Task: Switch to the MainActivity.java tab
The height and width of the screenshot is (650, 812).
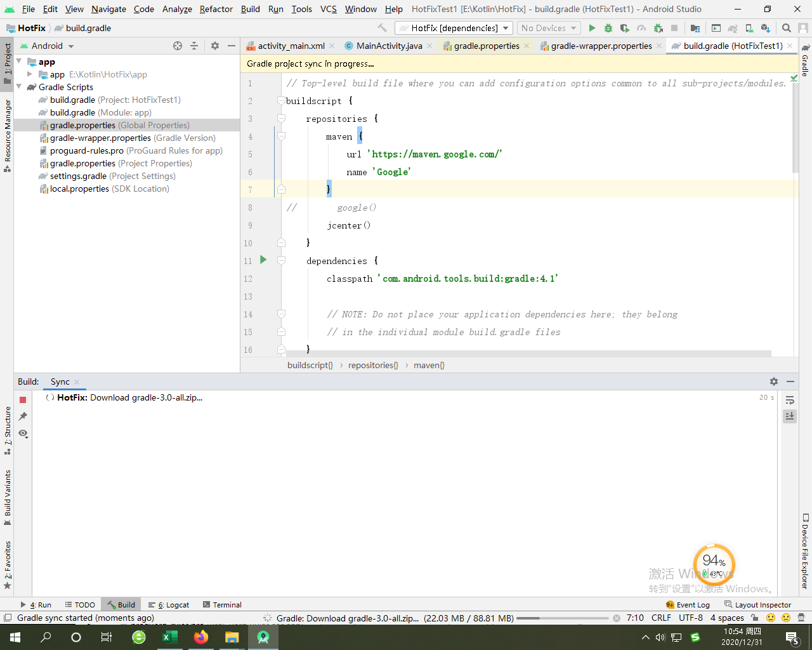Action: [x=389, y=46]
